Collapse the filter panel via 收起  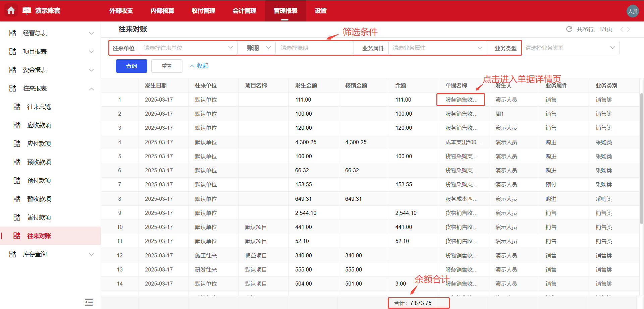[x=199, y=66]
